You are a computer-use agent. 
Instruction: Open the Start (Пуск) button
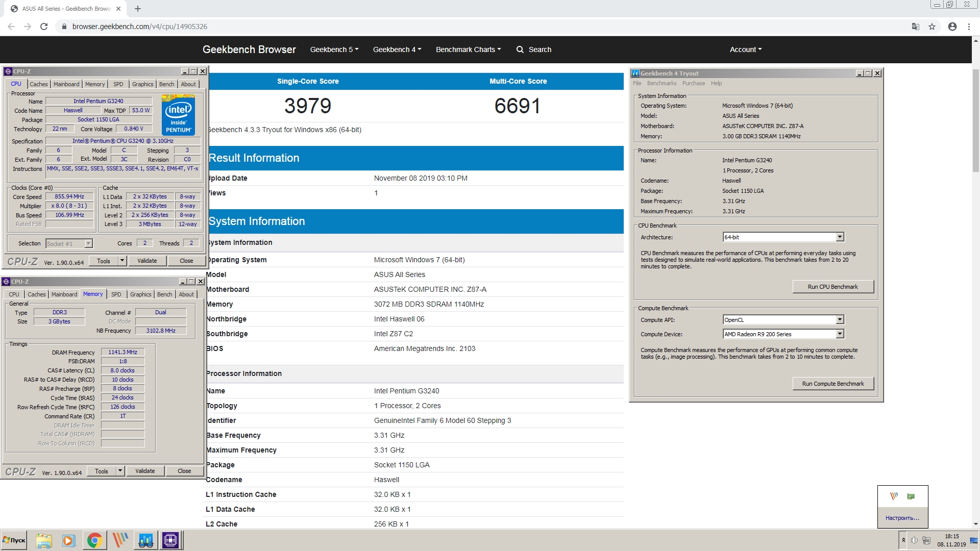pyautogui.click(x=14, y=540)
